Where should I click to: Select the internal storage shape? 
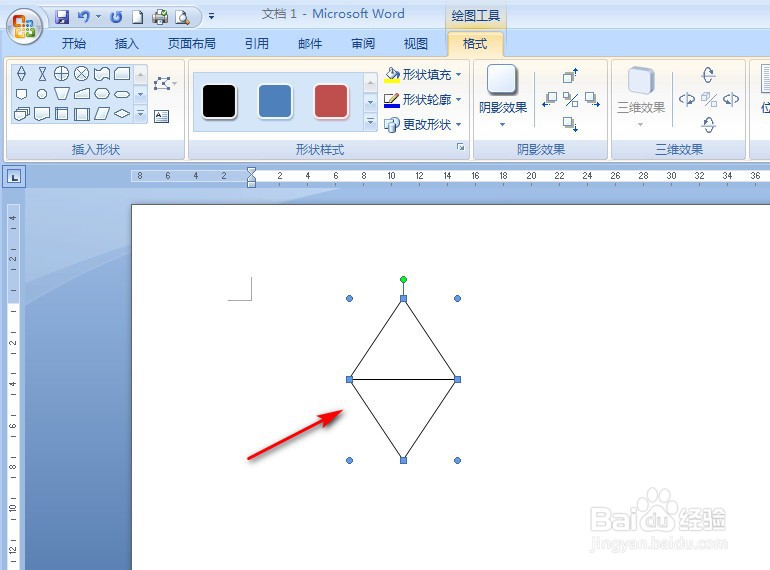tap(61, 114)
